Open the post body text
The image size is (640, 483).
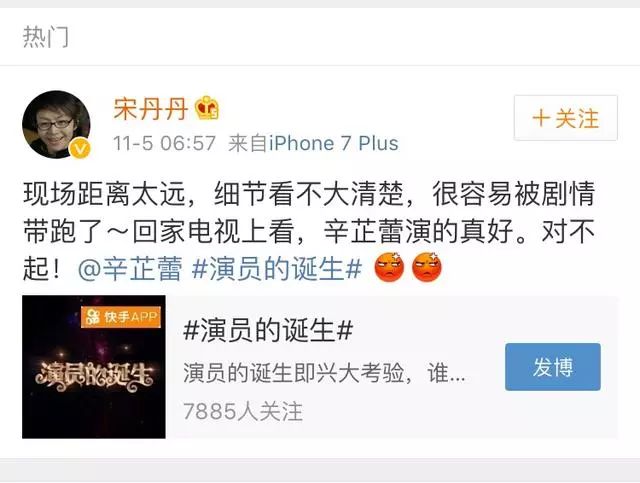pos(309,231)
